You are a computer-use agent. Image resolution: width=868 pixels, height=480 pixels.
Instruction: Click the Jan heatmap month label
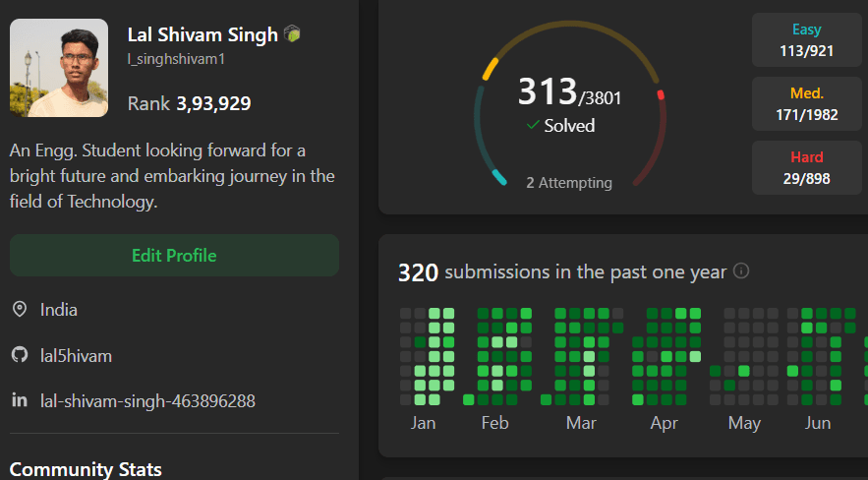coord(424,423)
